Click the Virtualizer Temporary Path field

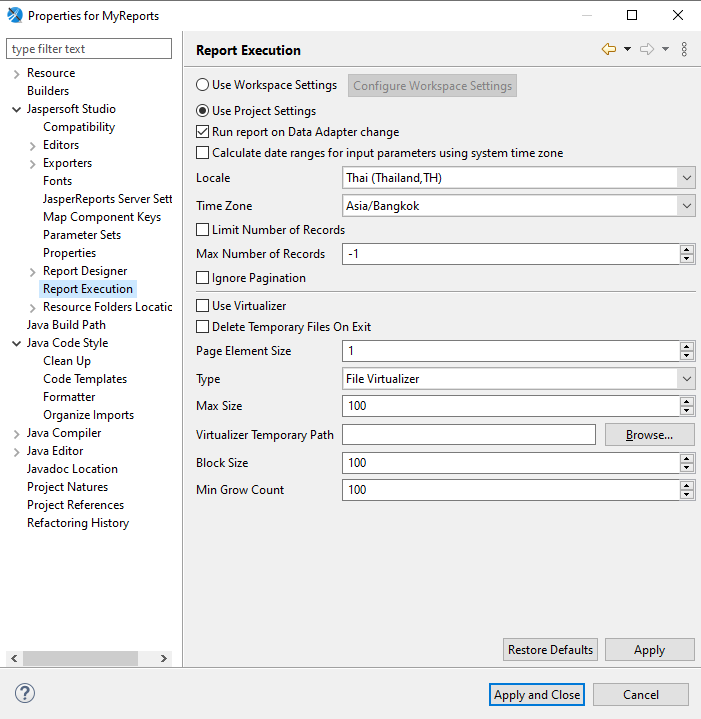tap(469, 435)
